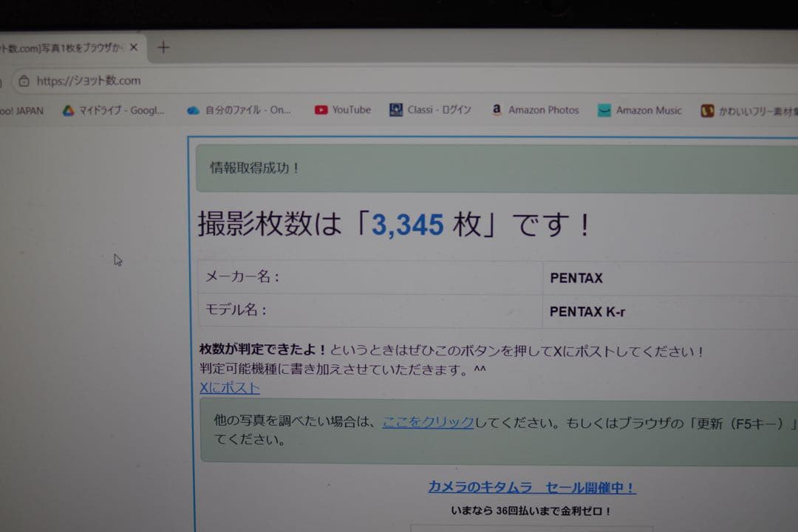The image size is (798, 532).
Task: Open the YouTube bookmark
Action: 343,109
